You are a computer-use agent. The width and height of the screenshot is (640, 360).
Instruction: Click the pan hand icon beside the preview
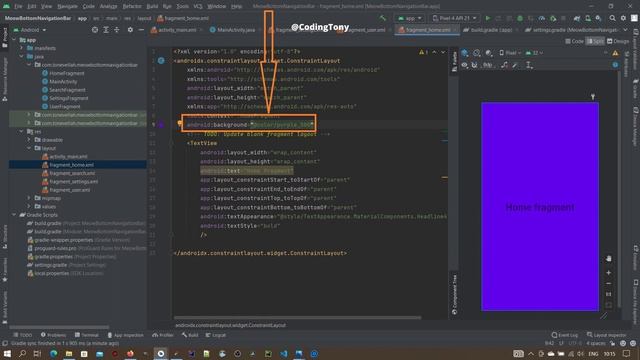(609, 258)
